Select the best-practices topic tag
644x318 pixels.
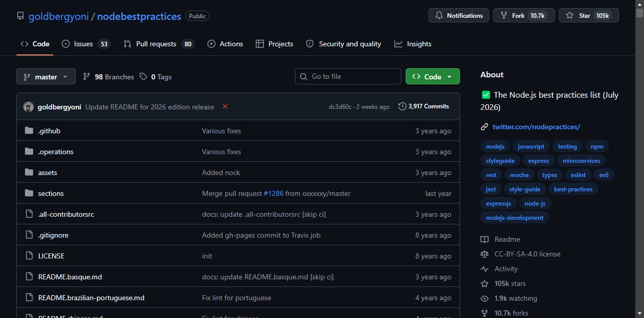pyautogui.click(x=573, y=189)
